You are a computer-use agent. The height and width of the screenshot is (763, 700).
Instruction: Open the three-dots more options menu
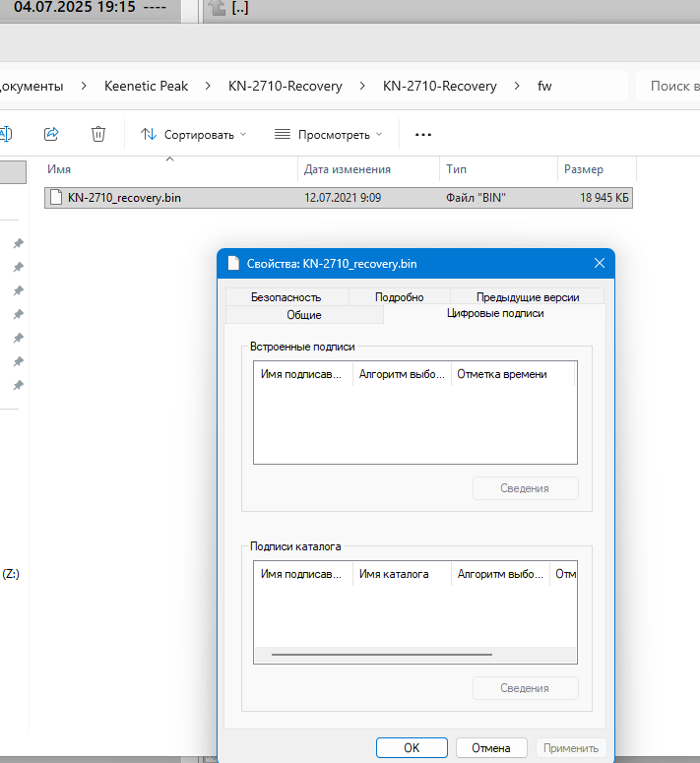[x=423, y=134]
